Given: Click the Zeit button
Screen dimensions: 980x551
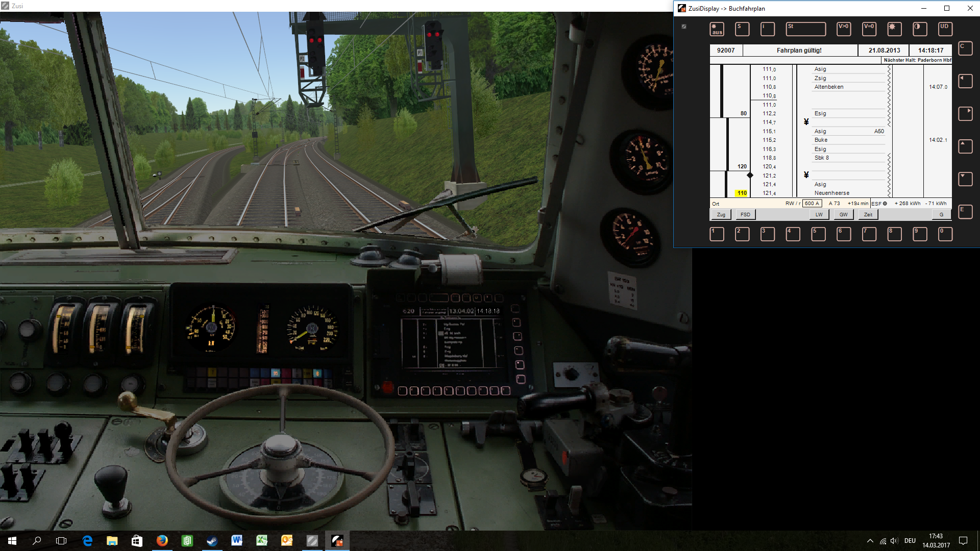Looking at the screenshot, I should (x=868, y=215).
